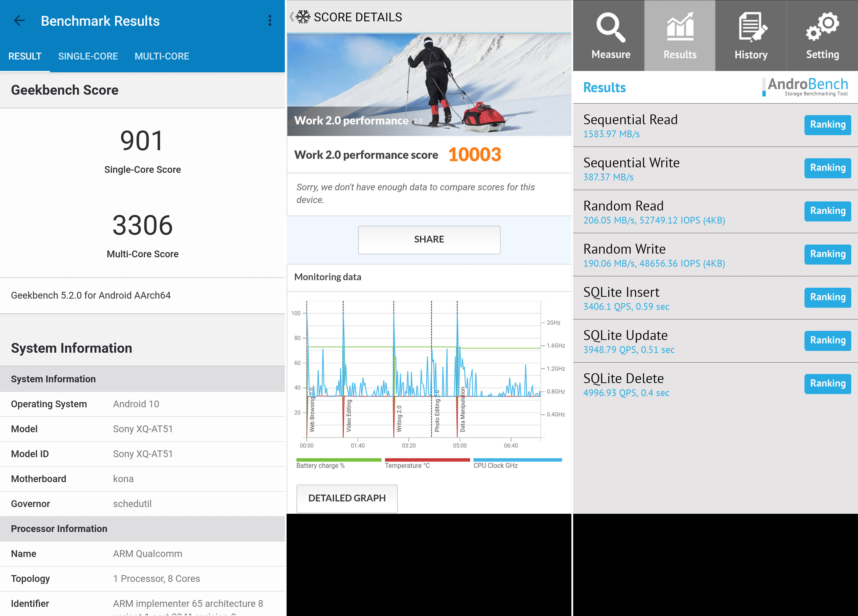The width and height of the screenshot is (858, 616).
Task: Tap the snowflake PCMark logo icon
Action: (303, 17)
